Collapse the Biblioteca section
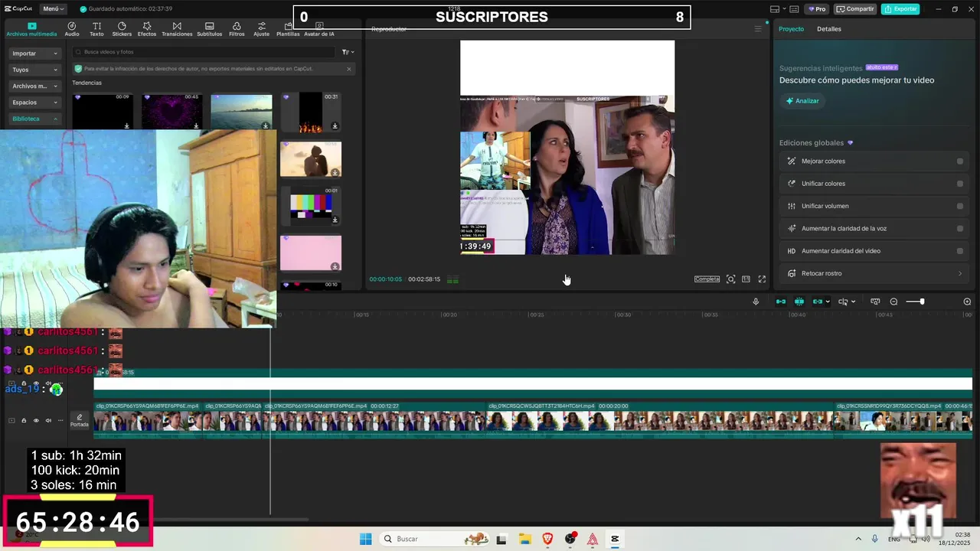This screenshot has height=551, width=980. tap(35, 119)
